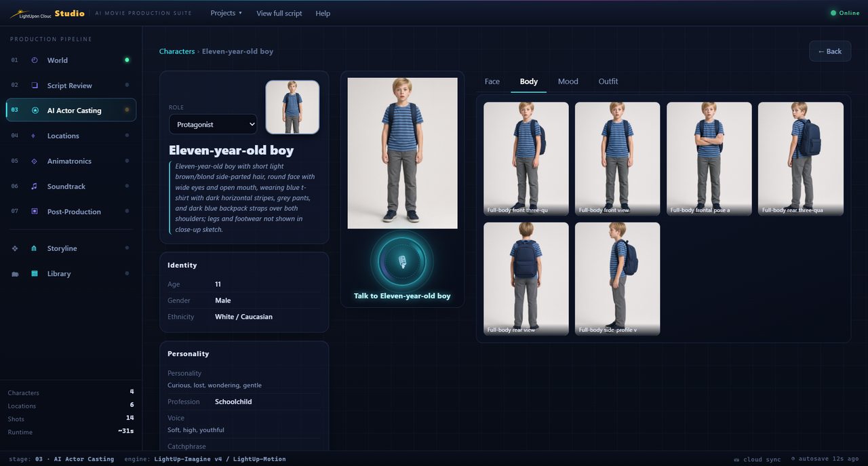The width and height of the screenshot is (868, 466).
Task: Click Personality text Curious, lost, wondering
Action: click(x=214, y=385)
